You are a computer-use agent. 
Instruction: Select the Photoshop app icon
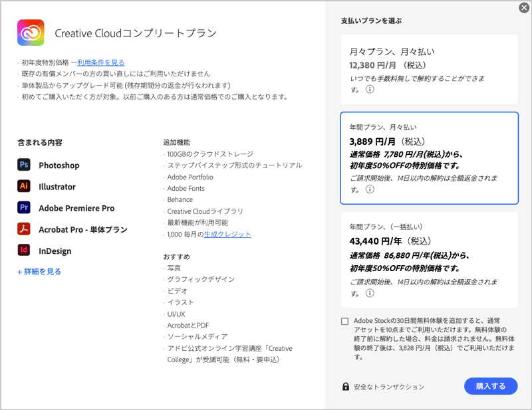click(23, 165)
